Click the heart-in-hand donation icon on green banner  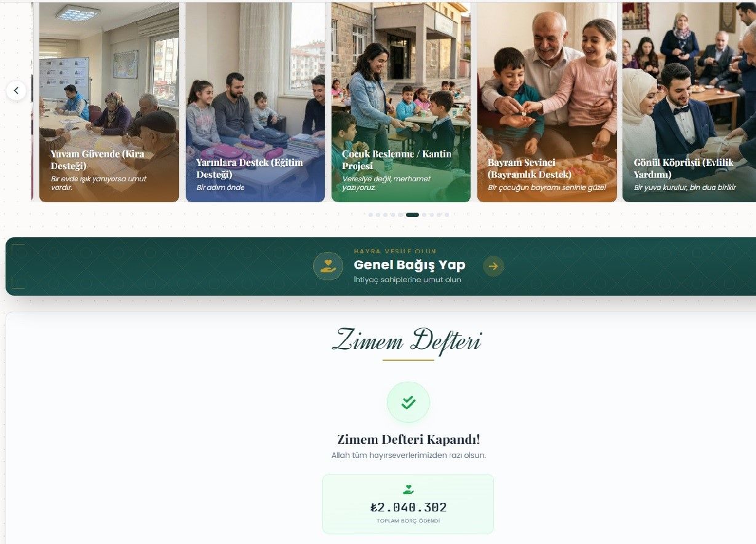pyautogui.click(x=328, y=266)
